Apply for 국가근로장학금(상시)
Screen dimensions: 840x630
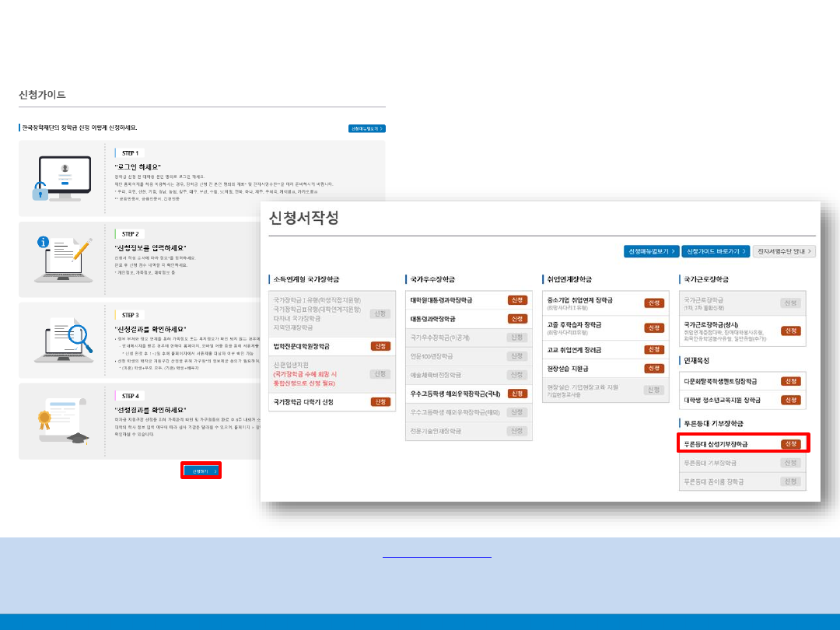point(790,331)
